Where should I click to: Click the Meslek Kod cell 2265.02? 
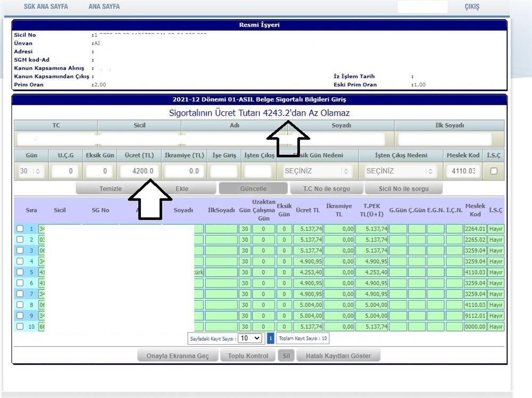tap(475, 239)
